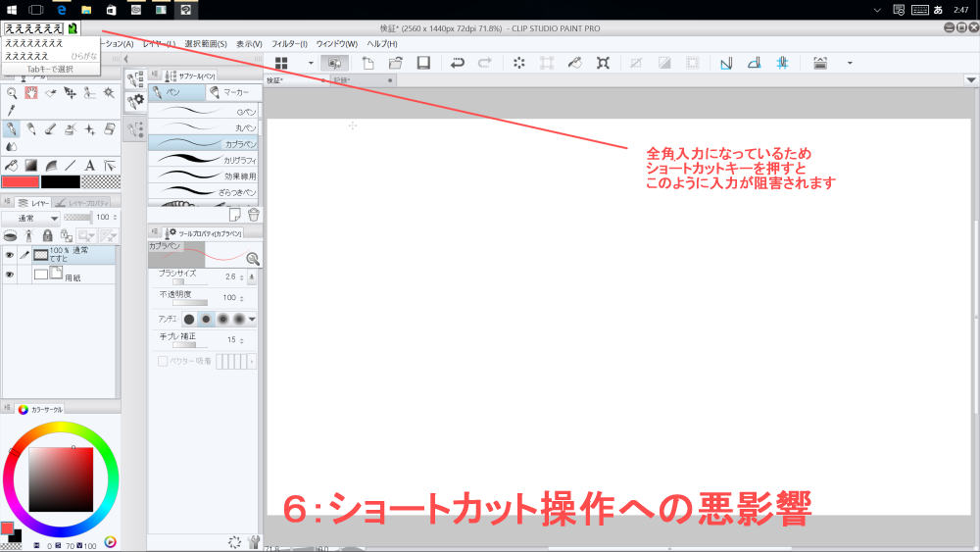Click the Save icon in command bar
Viewport: 980px width, 552px height.
tap(423, 63)
